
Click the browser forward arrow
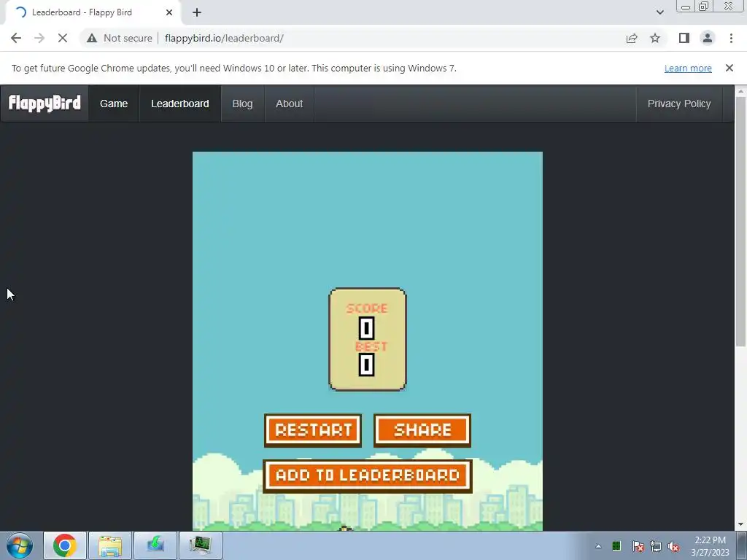39,38
